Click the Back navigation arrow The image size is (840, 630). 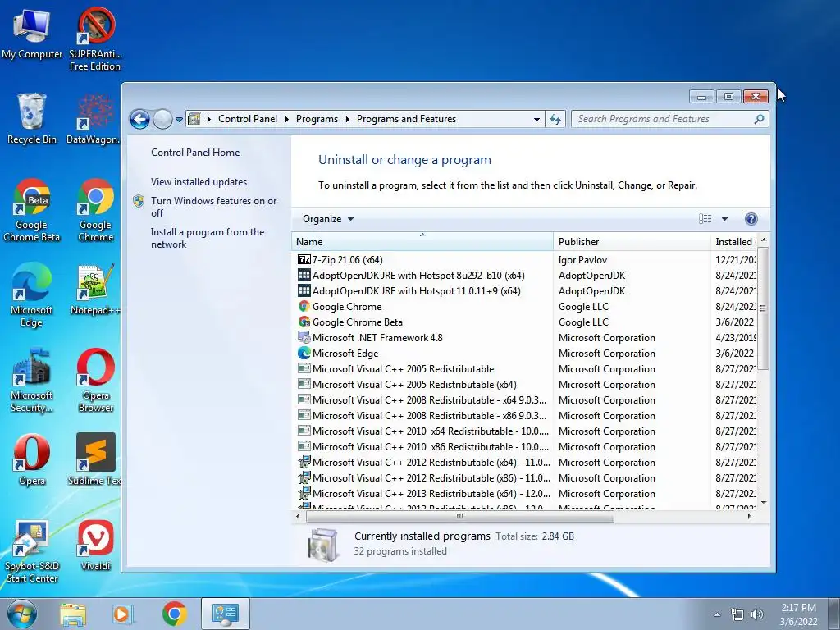pyautogui.click(x=139, y=119)
